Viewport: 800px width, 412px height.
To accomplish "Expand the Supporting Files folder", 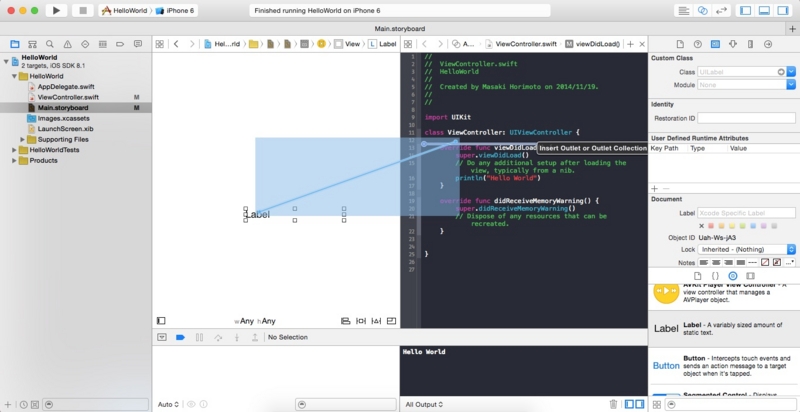I will 22,139.
